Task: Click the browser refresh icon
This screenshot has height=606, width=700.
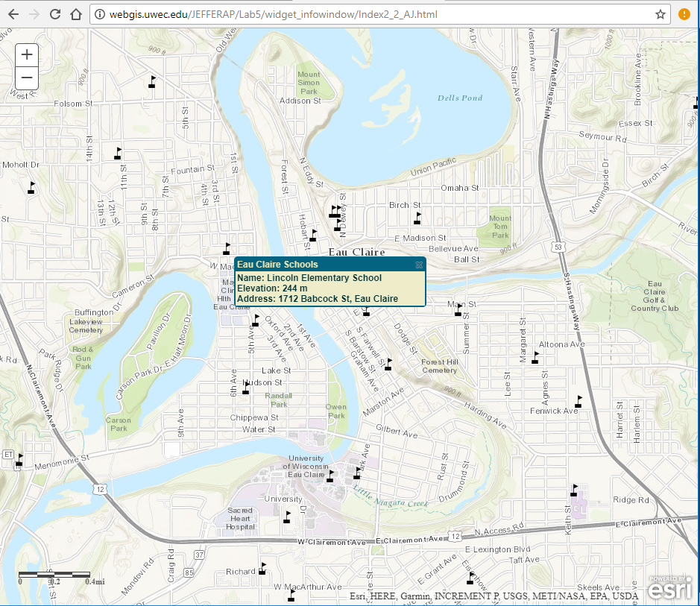Action: 53,13
